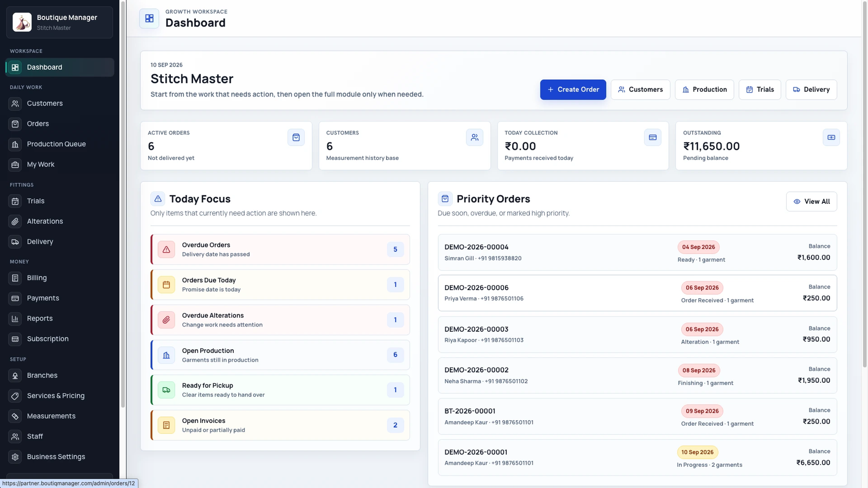Click the 08 Sep 2026 date badge
This screenshot has width=868, height=488.
(699, 370)
